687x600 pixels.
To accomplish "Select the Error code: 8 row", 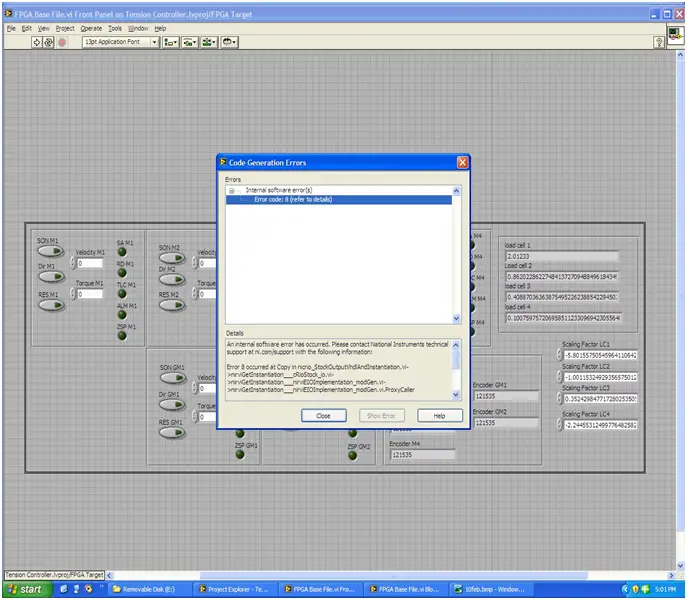I will coord(339,199).
